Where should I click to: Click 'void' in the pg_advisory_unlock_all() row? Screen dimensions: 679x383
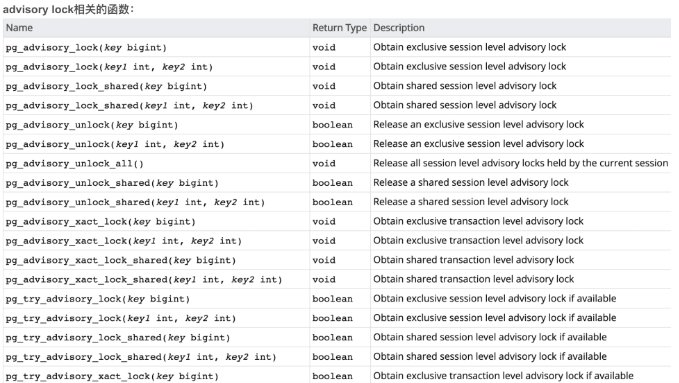[324, 164]
